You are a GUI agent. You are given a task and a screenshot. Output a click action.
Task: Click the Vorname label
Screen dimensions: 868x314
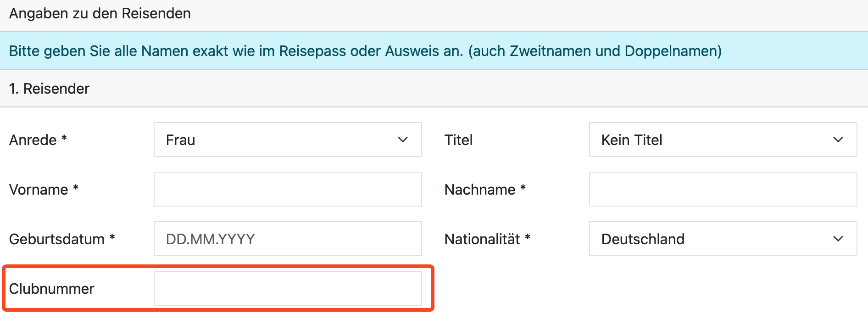pos(39,190)
